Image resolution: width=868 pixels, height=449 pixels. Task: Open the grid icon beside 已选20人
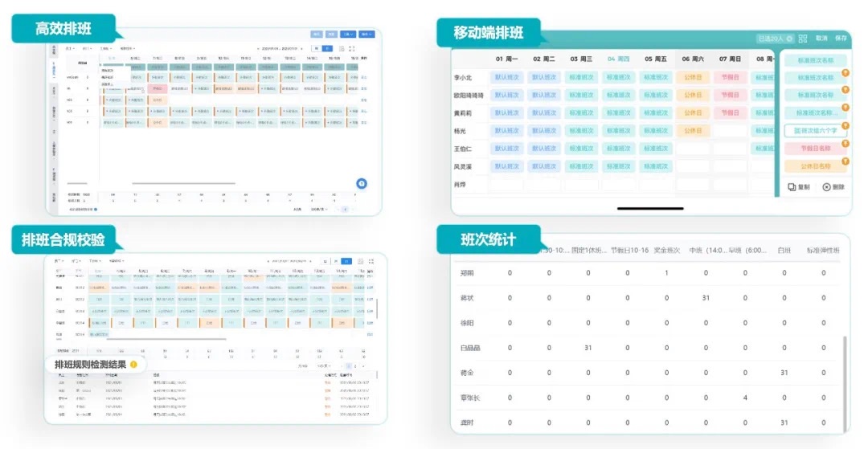coord(803,39)
